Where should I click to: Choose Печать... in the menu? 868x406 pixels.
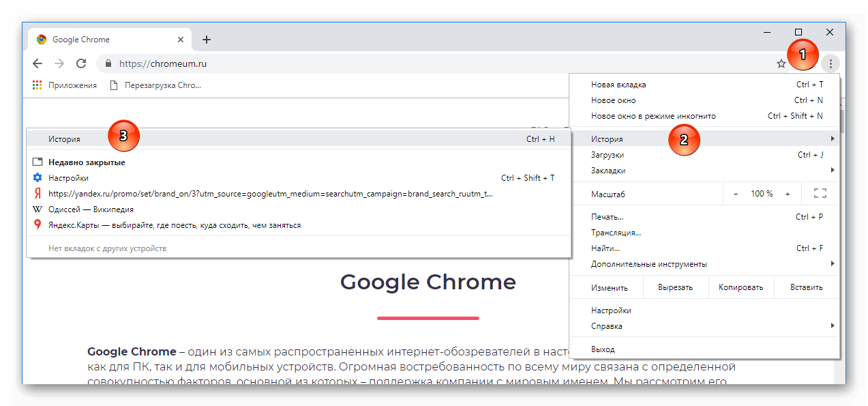pos(704,217)
